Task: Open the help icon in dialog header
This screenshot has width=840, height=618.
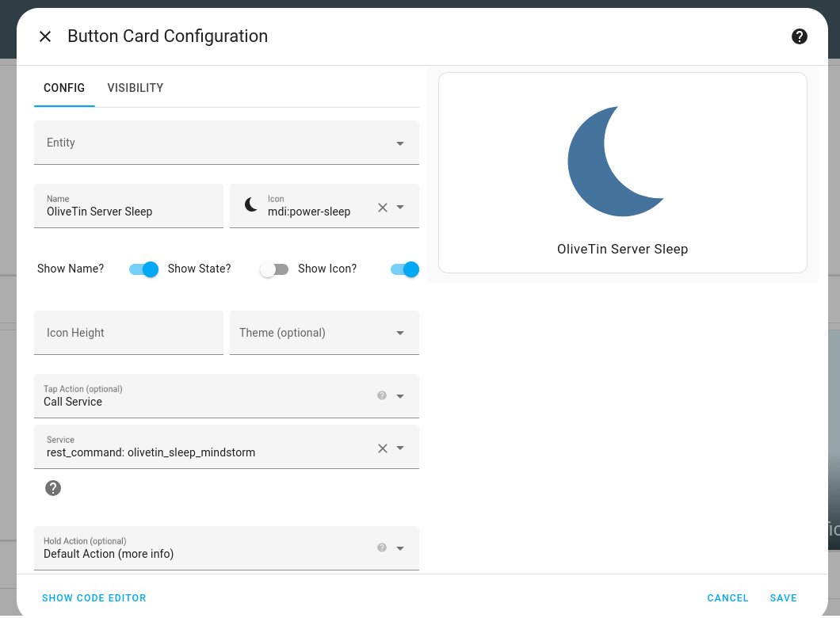Action: pos(800,36)
